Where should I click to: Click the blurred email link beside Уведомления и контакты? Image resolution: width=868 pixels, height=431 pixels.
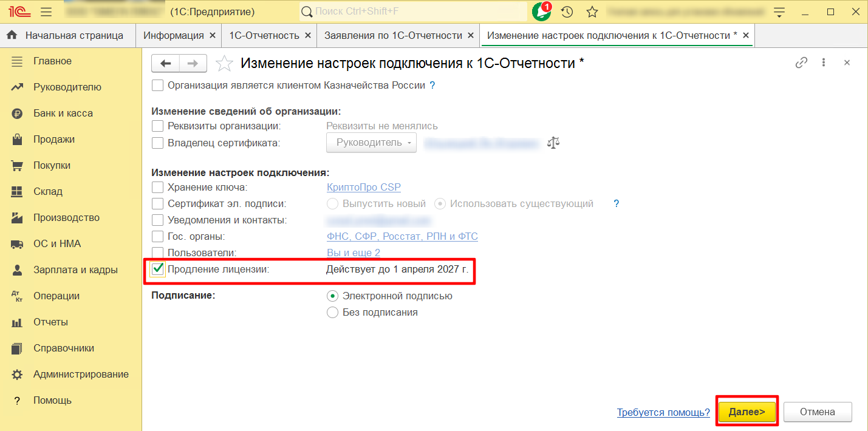(378, 220)
